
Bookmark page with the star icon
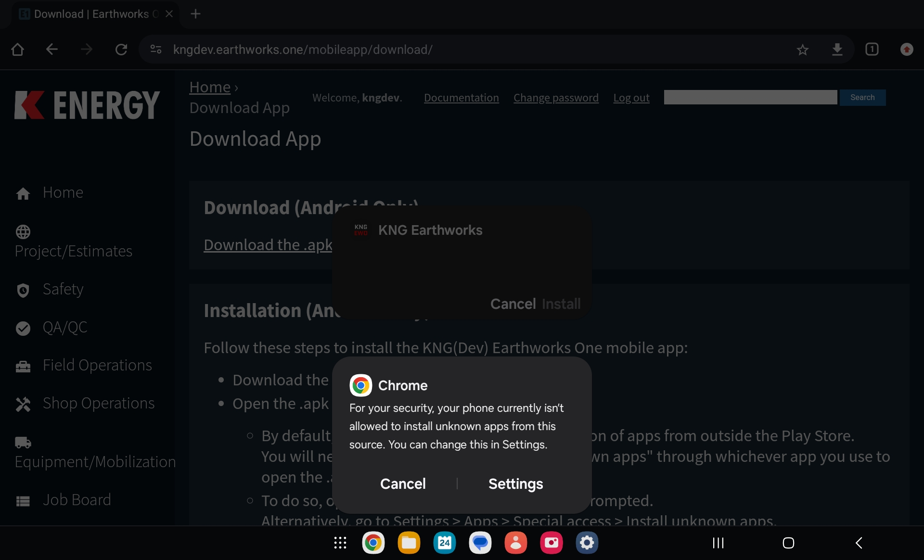802,50
